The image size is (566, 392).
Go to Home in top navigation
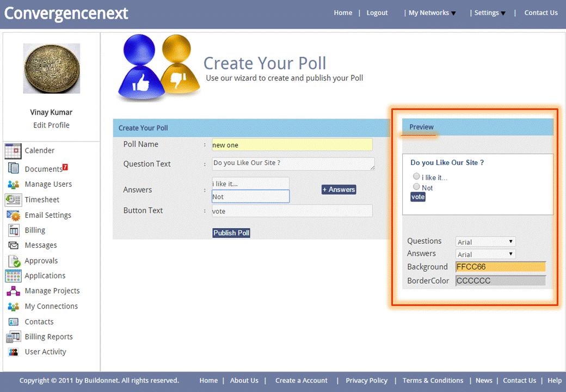pos(343,13)
